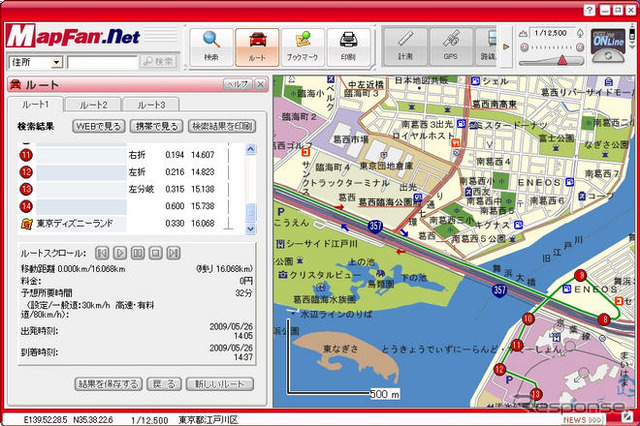The image size is (640, 426).
Task: Click map route marker 11
Action: 517,345
